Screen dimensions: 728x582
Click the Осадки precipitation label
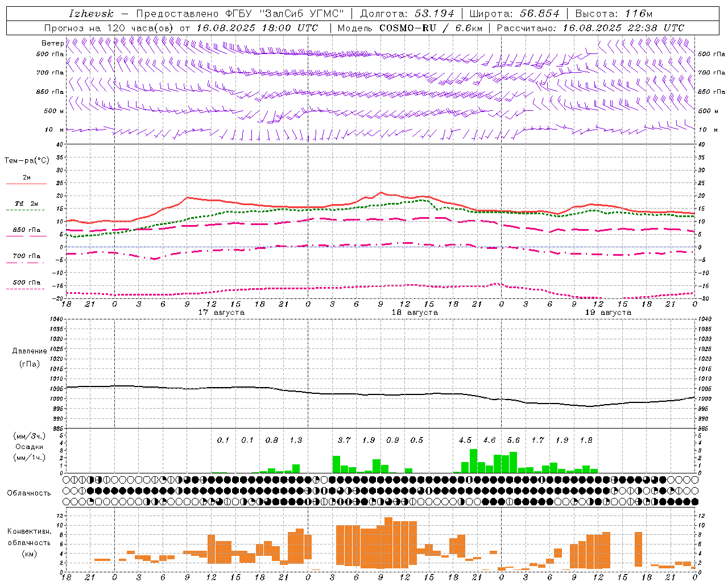click(x=30, y=447)
